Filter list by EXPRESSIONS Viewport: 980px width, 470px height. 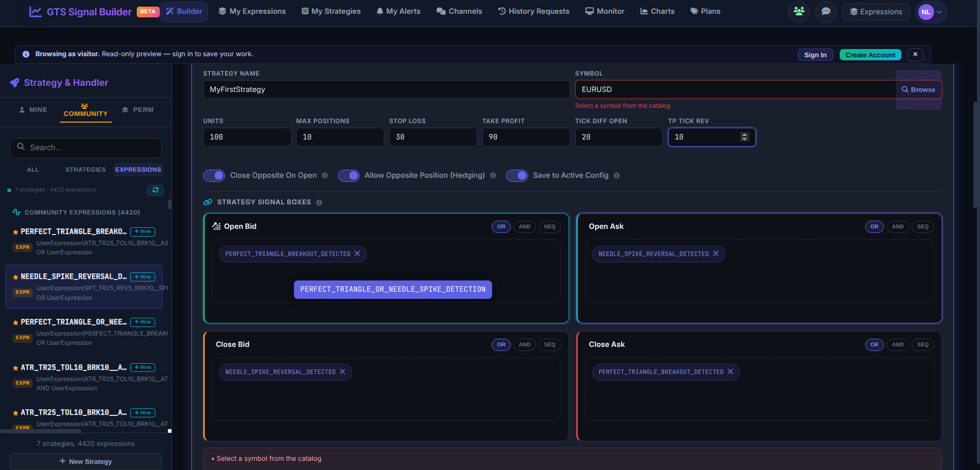(x=138, y=170)
